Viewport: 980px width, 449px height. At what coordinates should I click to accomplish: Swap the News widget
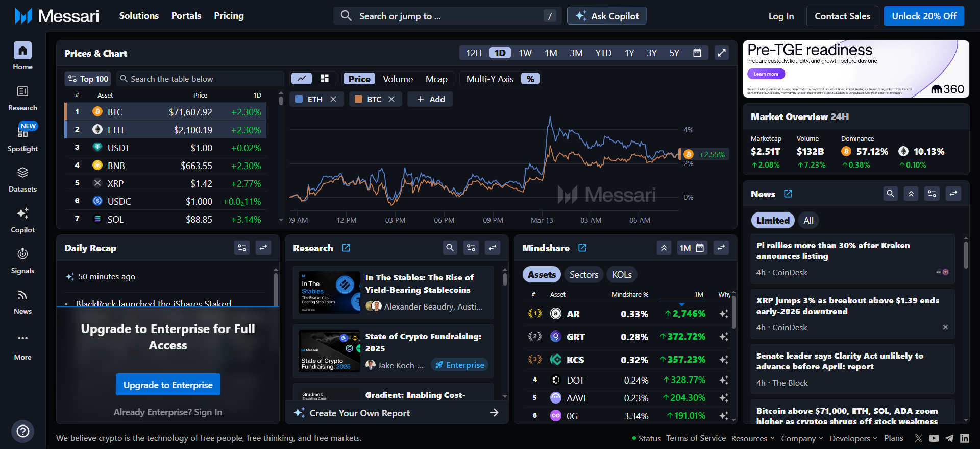pyautogui.click(x=953, y=194)
